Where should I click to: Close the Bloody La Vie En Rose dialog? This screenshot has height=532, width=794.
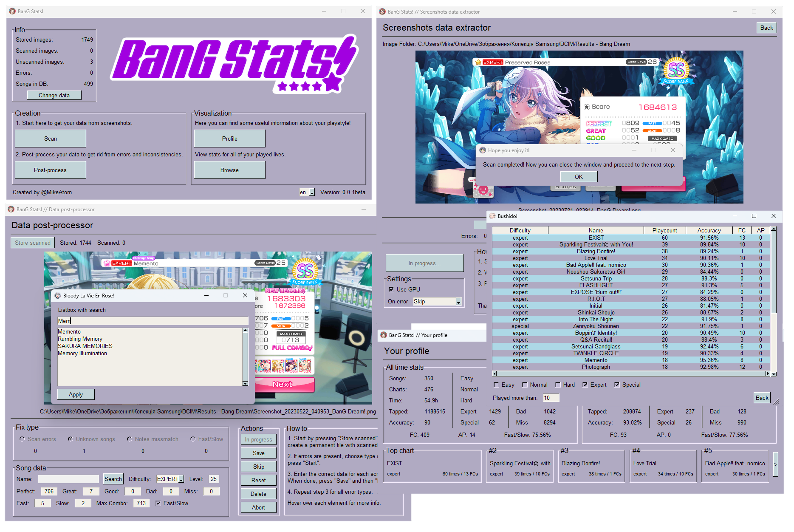pyautogui.click(x=245, y=296)
